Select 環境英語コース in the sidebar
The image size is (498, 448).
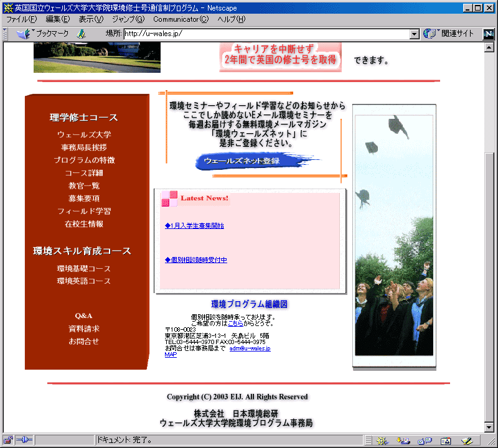tap(84, 281)
